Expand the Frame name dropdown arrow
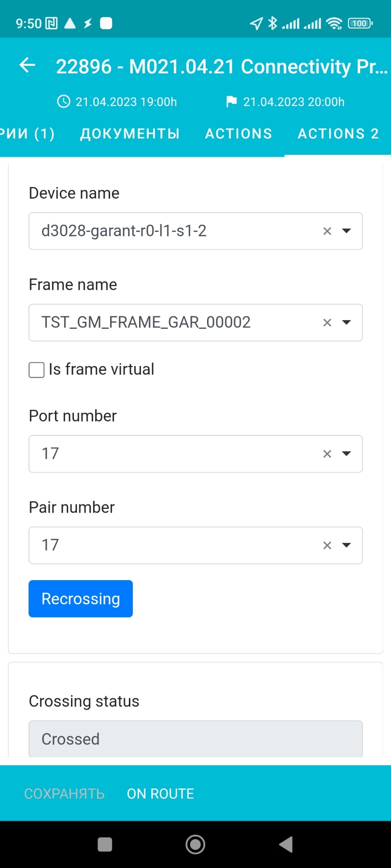 pos(346,322)
